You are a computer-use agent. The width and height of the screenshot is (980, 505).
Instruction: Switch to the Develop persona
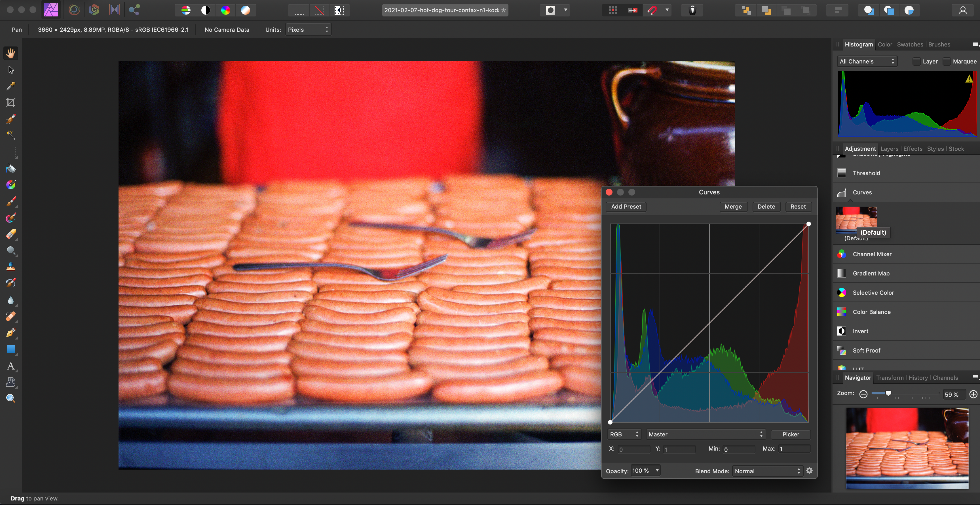[x=94, y=10]
